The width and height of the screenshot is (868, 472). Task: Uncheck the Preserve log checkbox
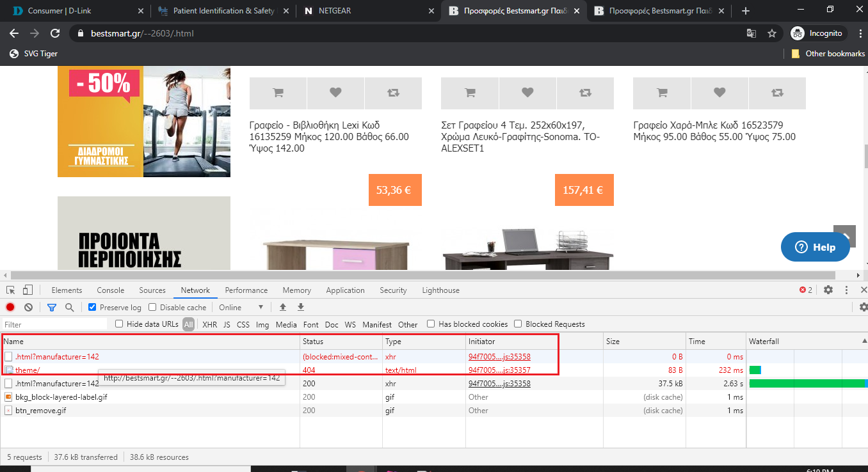pos(92,308)
